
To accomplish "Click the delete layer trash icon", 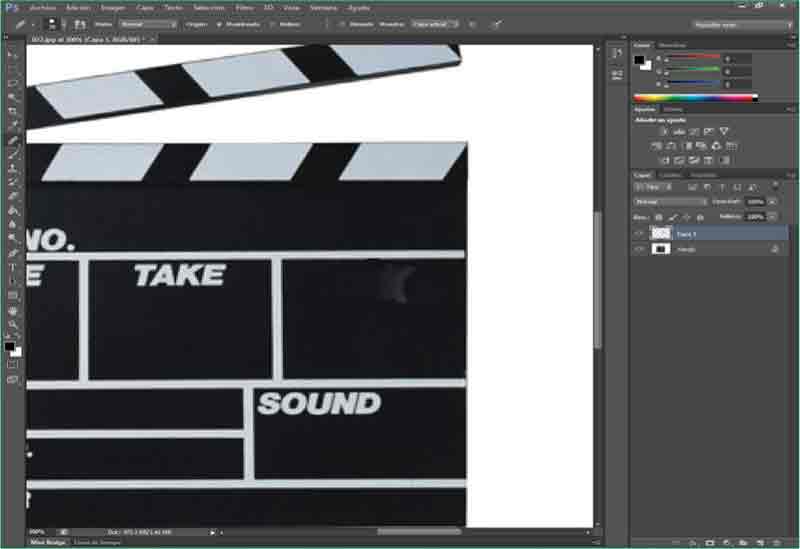I will pos(777,542).
